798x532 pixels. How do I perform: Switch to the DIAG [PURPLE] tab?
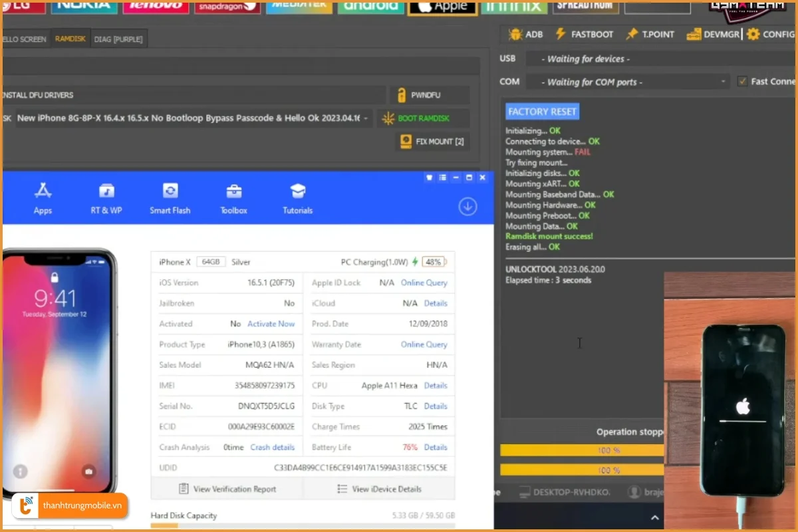point(118,39)
